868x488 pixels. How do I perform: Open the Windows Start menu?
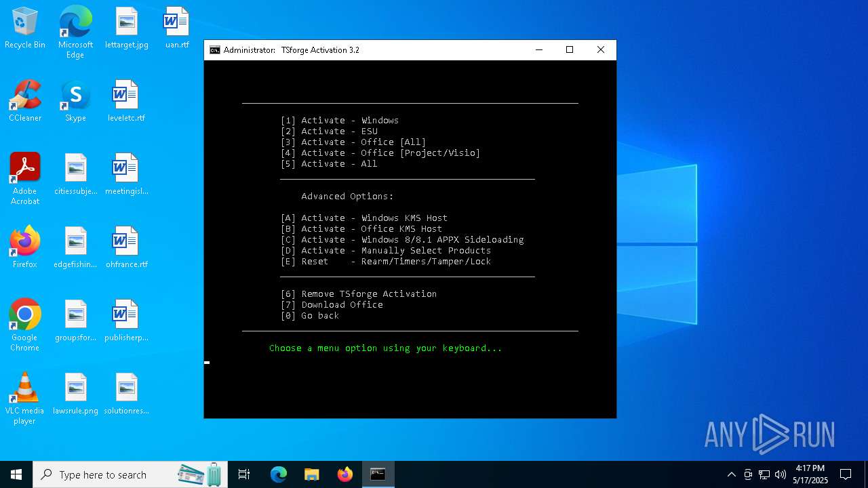click(16, 474)
